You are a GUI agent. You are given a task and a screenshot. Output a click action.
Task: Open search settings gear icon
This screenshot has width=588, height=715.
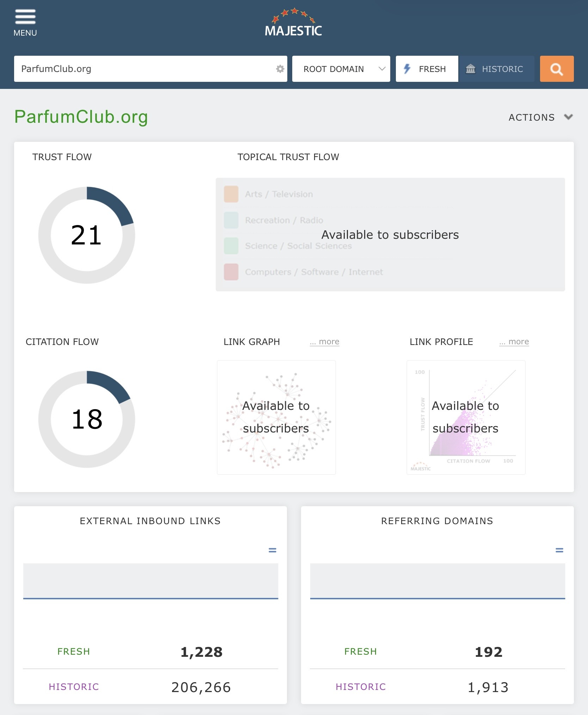tap(280, 69)
